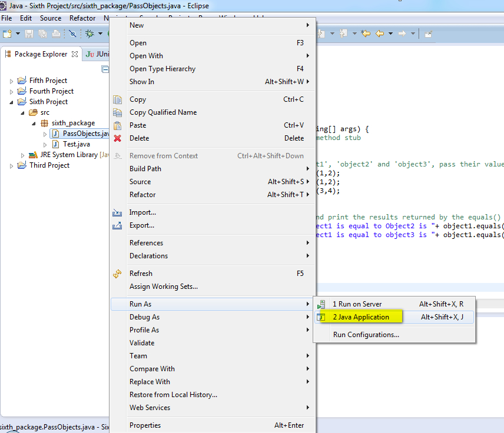Screen dimensions: 504x433
Task: Click the Collapse All icon
Action: (x=105, y=69)
